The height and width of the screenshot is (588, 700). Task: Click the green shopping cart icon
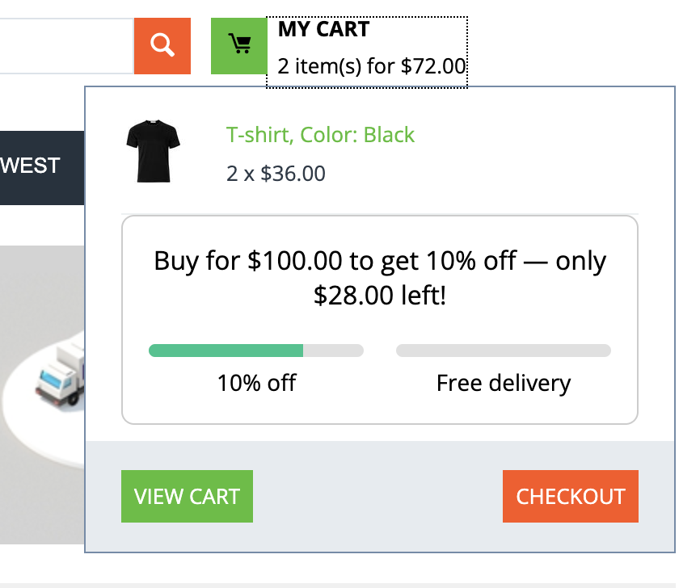coord(238,46)
